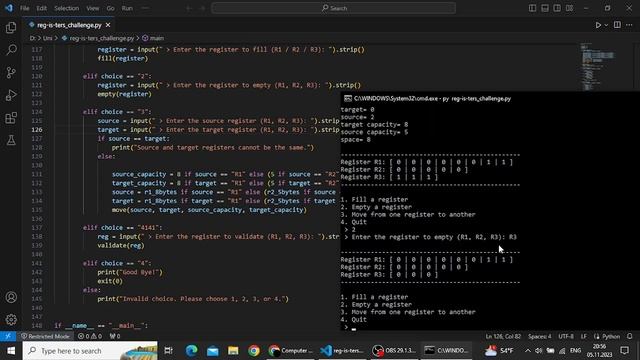
Task: Click Ln 126, Col 82 cursor position
Action: pyautogui.click(x=503, y=336)
